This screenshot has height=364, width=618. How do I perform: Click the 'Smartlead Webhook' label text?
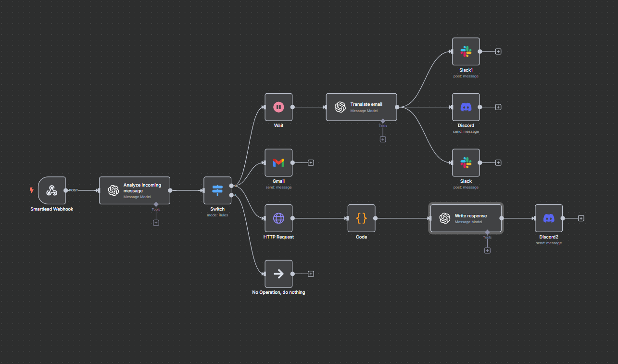pos(51,209)
